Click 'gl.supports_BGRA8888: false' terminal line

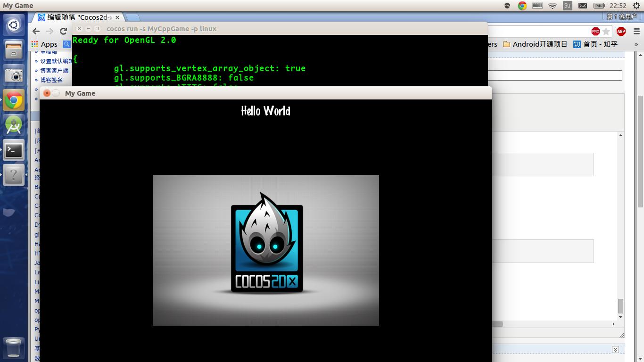184,78
